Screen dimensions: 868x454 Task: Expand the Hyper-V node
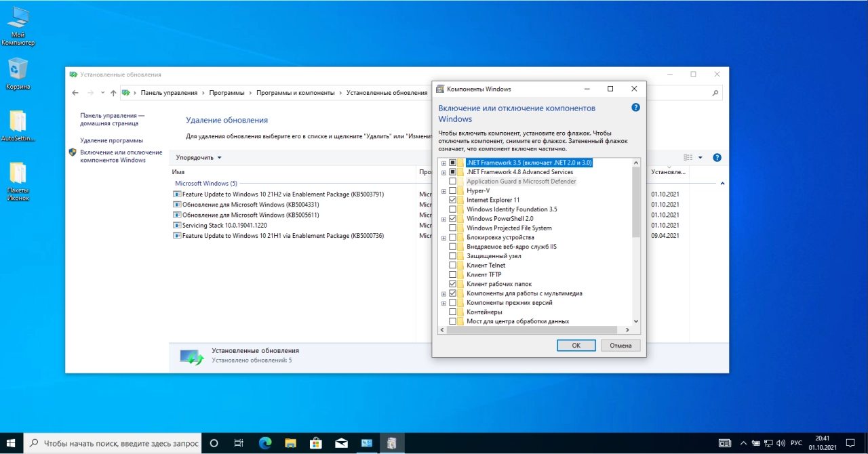tap(443, 190)
